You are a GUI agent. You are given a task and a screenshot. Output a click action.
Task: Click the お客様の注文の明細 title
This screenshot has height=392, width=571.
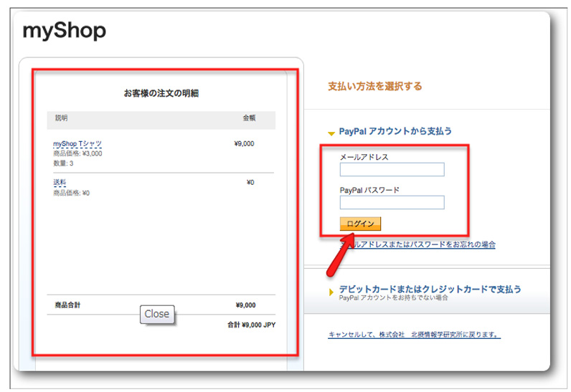(x=161, y=93)
